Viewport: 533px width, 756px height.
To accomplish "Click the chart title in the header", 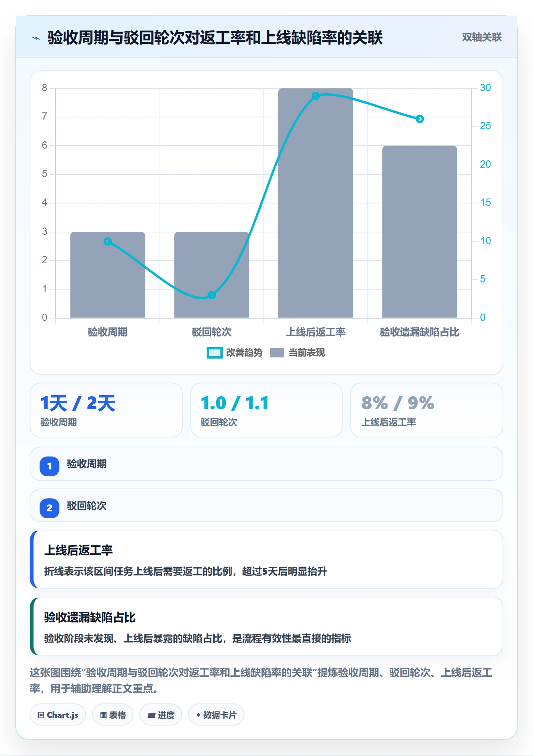I will pyautogui.click(x=215, y=38).
